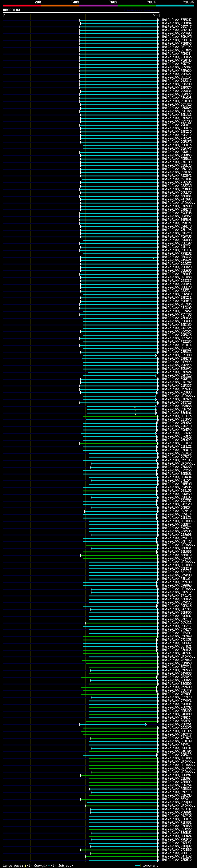Viewport: 197px width, 868px height.
Task: Select hit UniRef100_Q2IA79
Action: 176,443
